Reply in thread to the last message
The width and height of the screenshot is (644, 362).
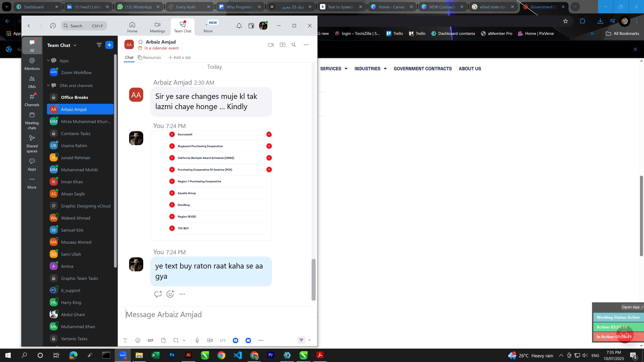click(158, 294)
